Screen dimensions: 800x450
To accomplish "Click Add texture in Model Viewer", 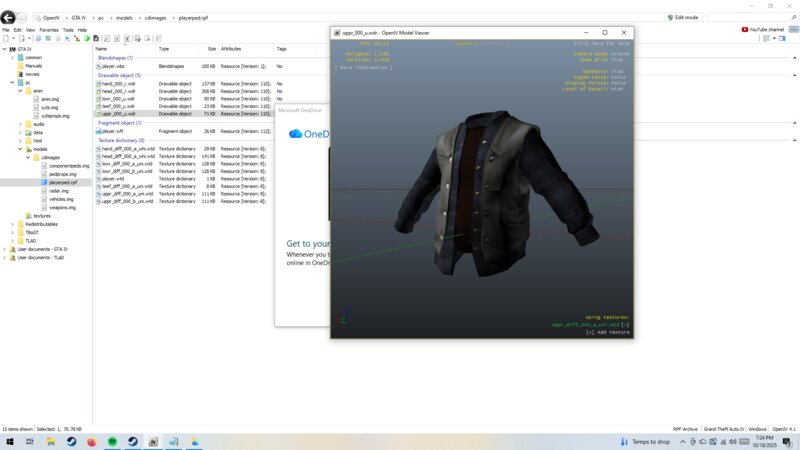I will 606,332.
